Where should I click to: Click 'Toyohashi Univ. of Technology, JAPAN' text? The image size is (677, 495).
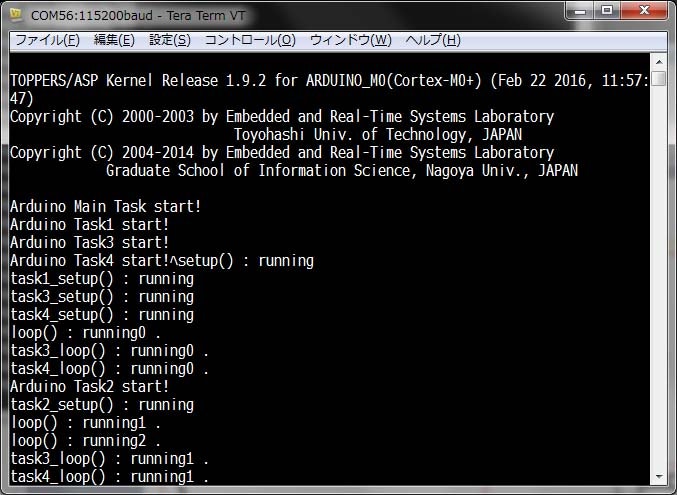[378, 134]
